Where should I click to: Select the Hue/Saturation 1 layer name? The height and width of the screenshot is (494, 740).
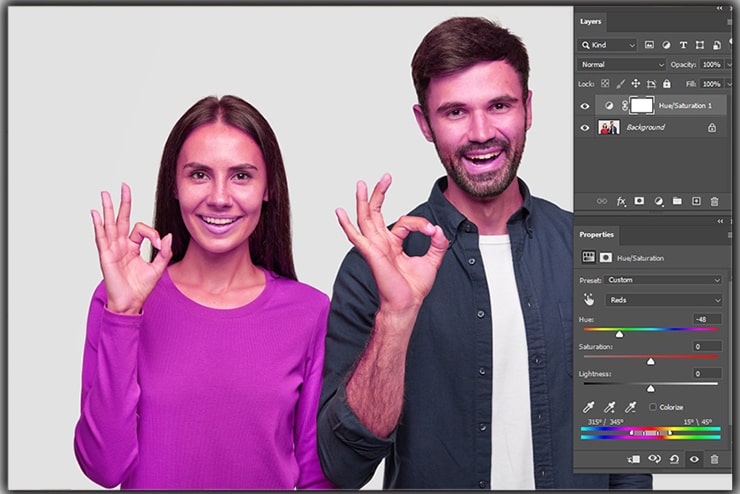(685, 106)
